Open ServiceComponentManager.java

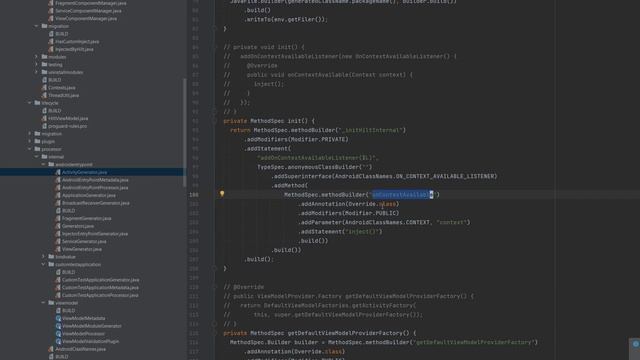pos(88,11)
